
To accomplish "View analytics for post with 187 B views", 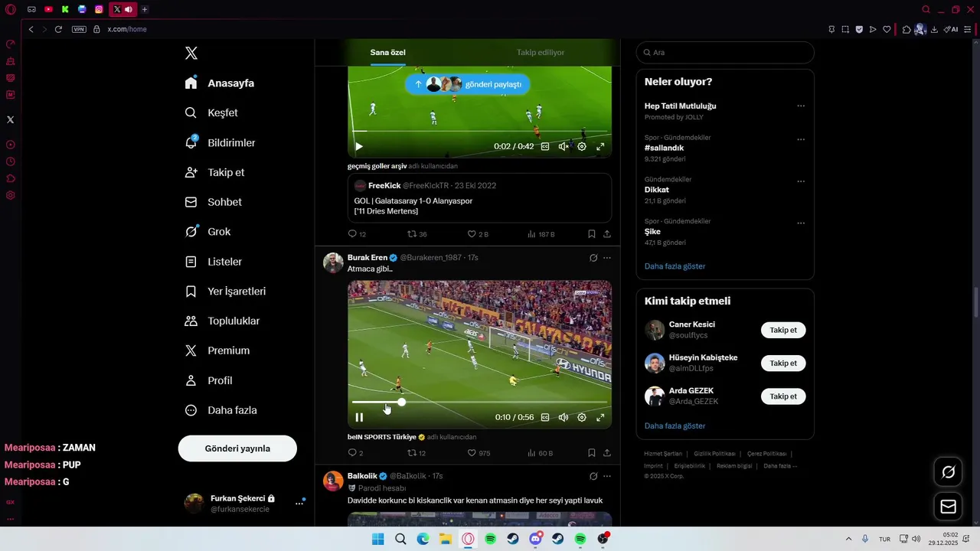I will pos(541,234).
